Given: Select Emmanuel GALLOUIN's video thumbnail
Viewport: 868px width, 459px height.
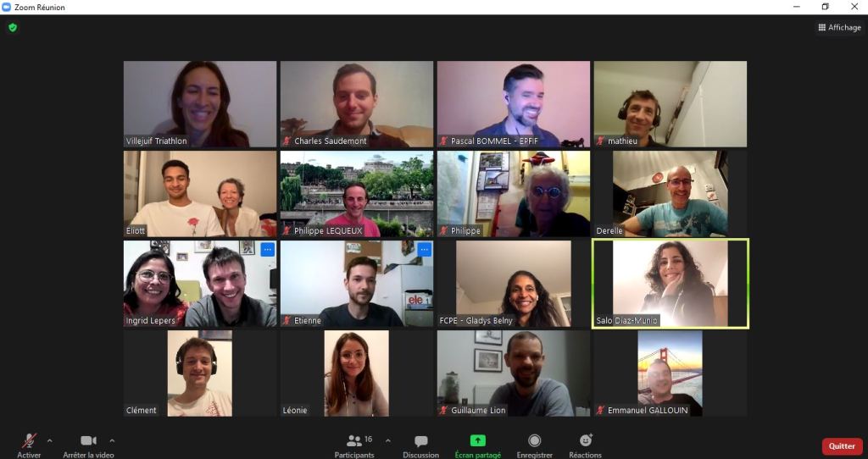Looking at the screenshot, I should [x=670, y=373].
